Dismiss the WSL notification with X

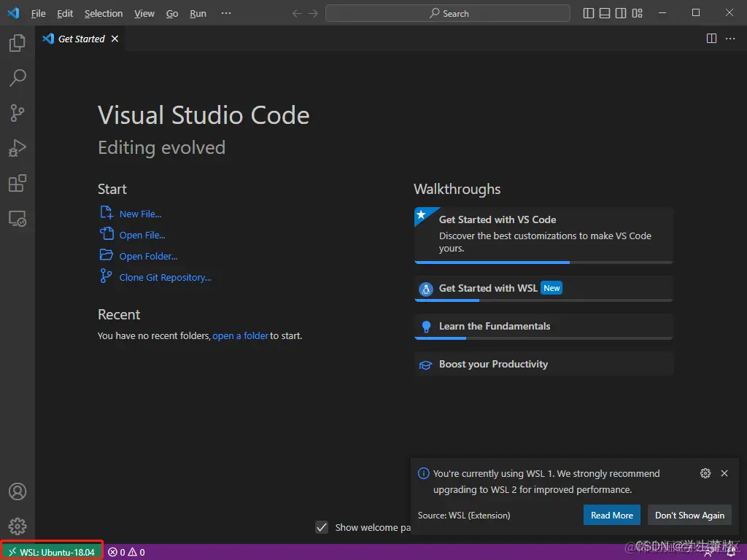click(724, 472)
